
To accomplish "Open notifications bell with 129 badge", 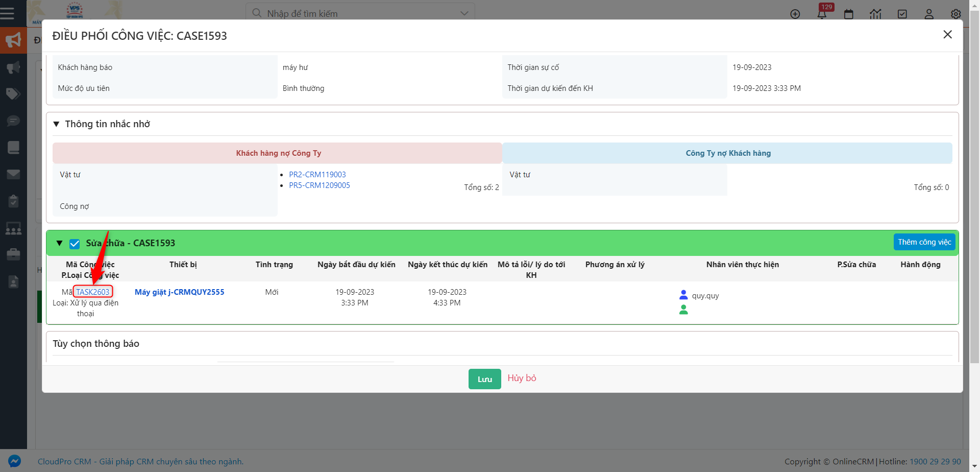I will click(822, 14).
